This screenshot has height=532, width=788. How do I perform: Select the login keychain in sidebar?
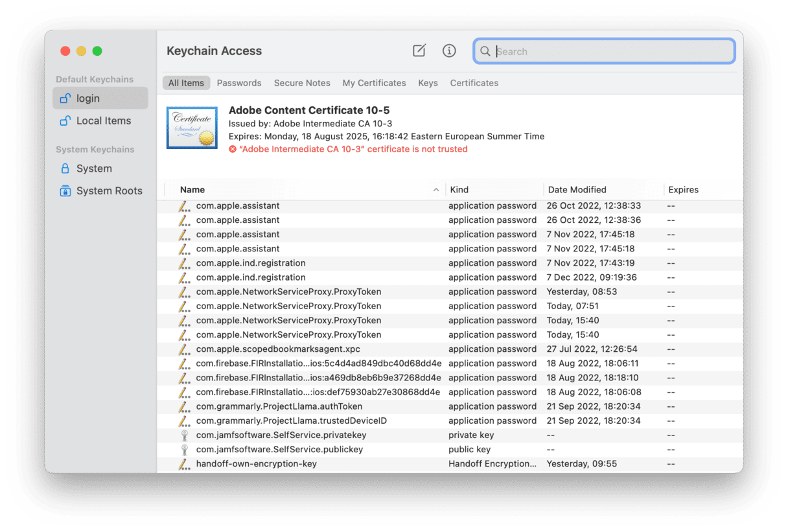[x=100, y=98]
